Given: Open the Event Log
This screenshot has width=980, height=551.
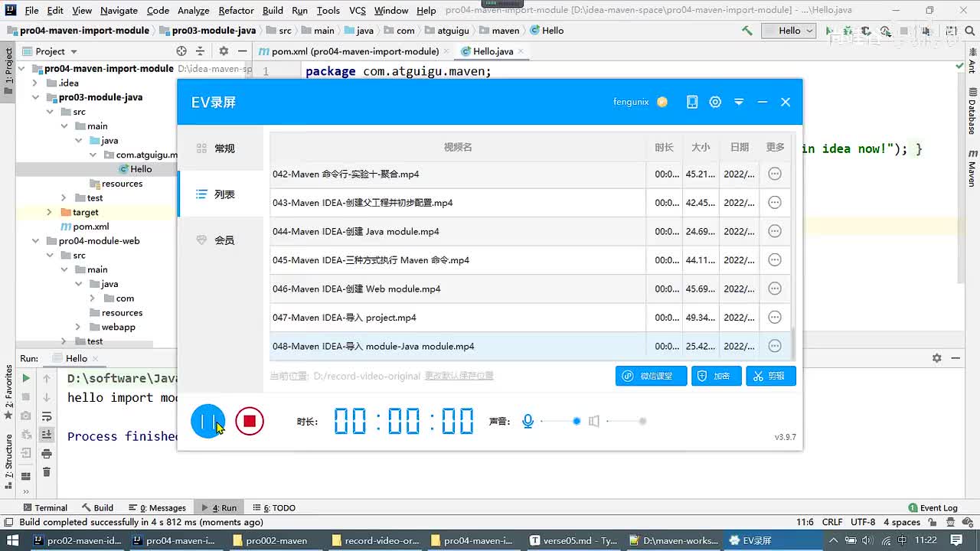Looking at the screenshot, I should [933, 507].
